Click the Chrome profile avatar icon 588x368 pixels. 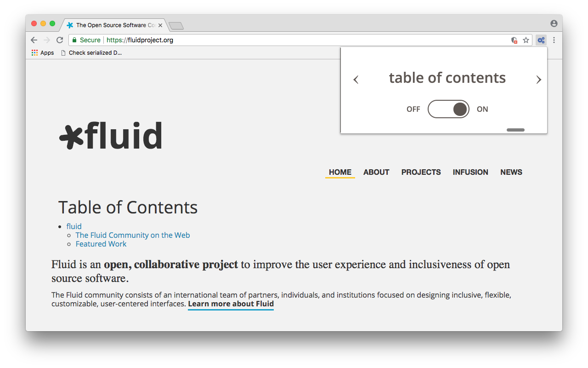pos(554,23)
